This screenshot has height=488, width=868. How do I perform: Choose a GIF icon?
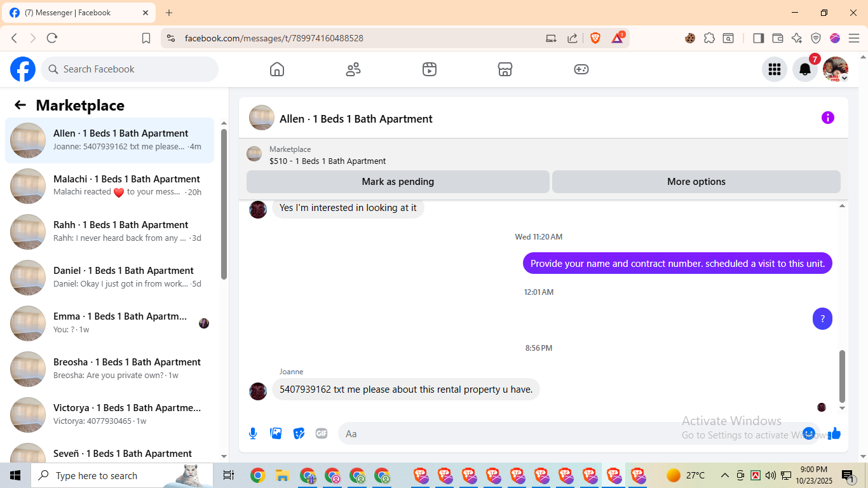(x=322, y=433)
